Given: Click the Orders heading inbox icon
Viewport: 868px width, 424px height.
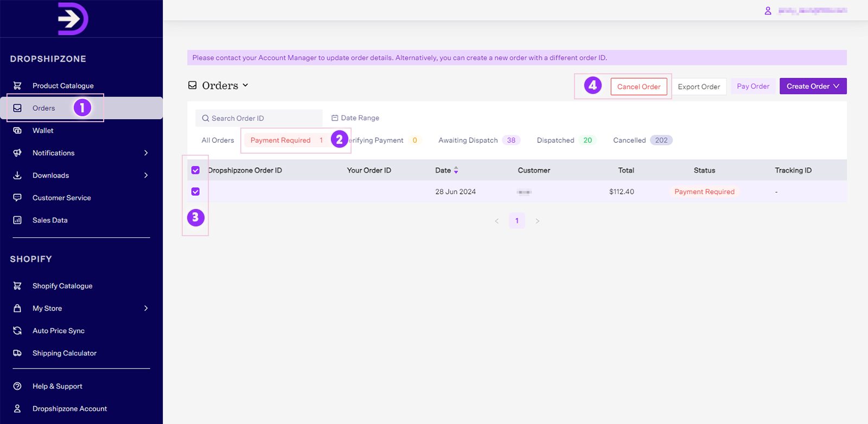Looking at the screenshot, I should (193, 85).
